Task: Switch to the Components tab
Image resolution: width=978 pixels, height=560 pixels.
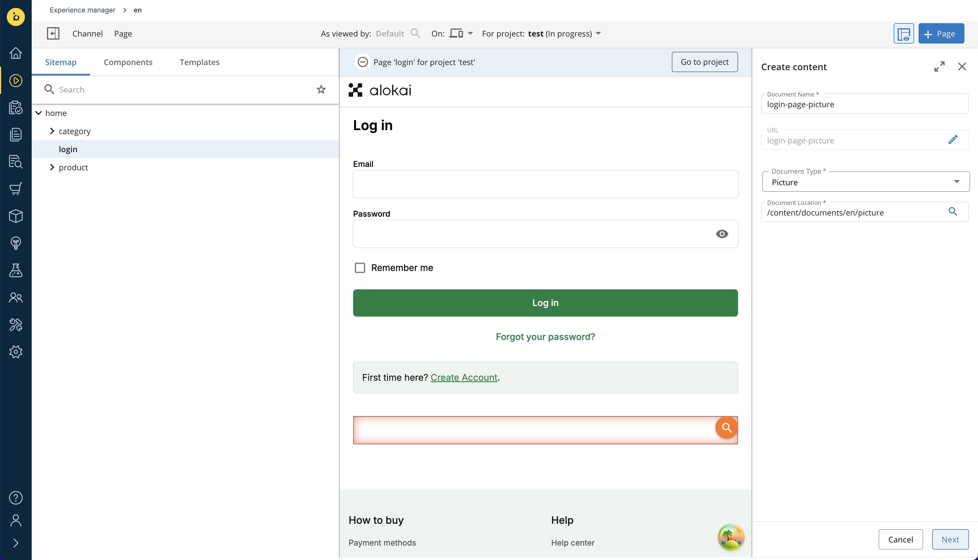Action: [x=128, y=62]
